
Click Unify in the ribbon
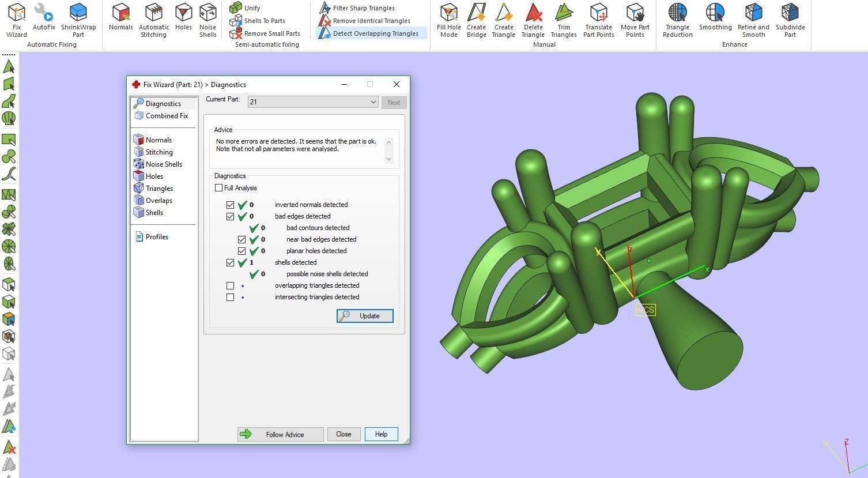(245, 8)
